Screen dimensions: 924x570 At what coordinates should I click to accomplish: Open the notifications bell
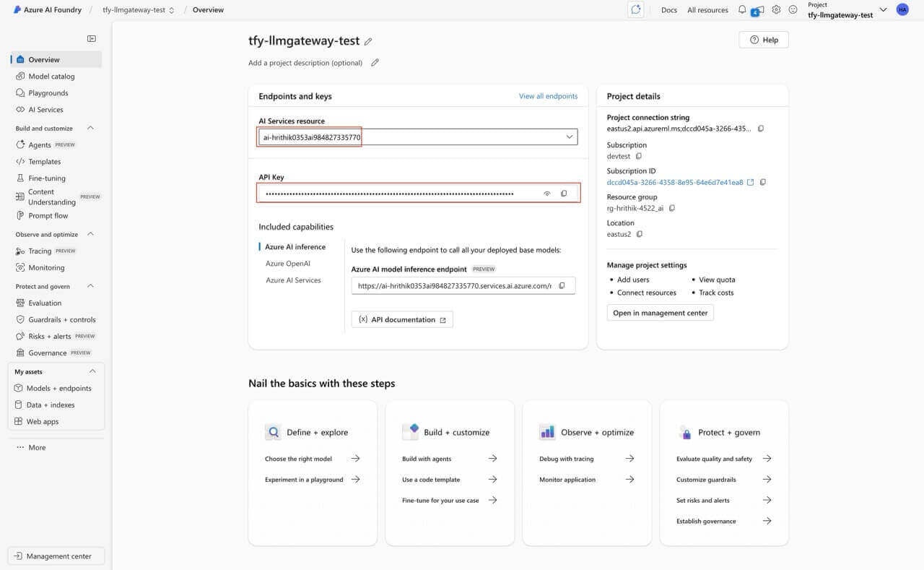pos(742,9)
